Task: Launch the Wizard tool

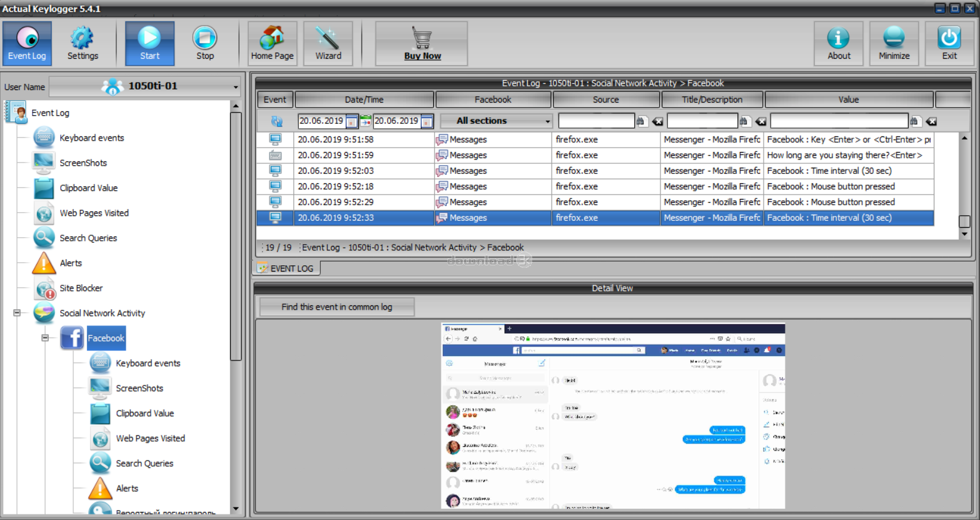Action: (x=328, y=43)
